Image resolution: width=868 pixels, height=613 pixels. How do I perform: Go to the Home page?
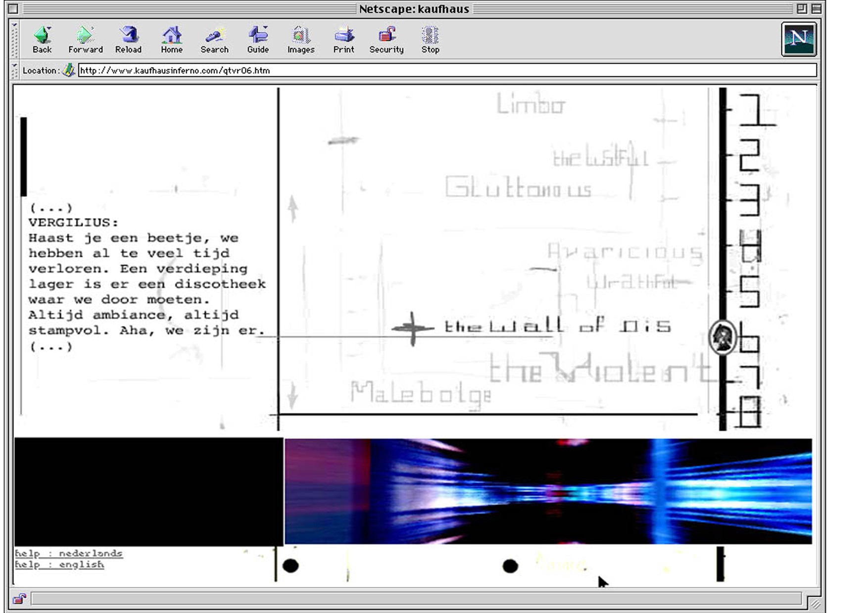coord(172,40)
